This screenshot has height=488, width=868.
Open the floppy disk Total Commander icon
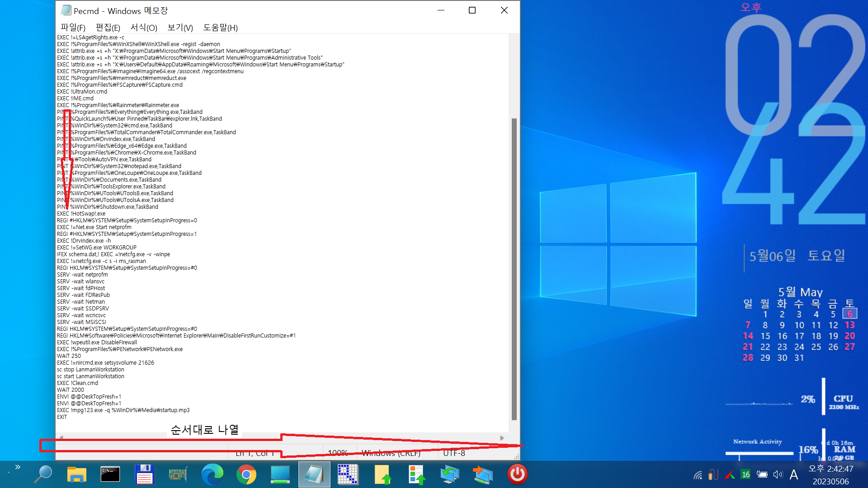(x=145, y=474)
